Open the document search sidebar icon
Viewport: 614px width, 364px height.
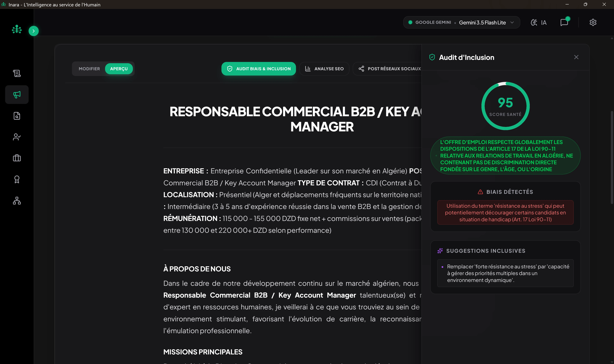click(x=17, y=116)
